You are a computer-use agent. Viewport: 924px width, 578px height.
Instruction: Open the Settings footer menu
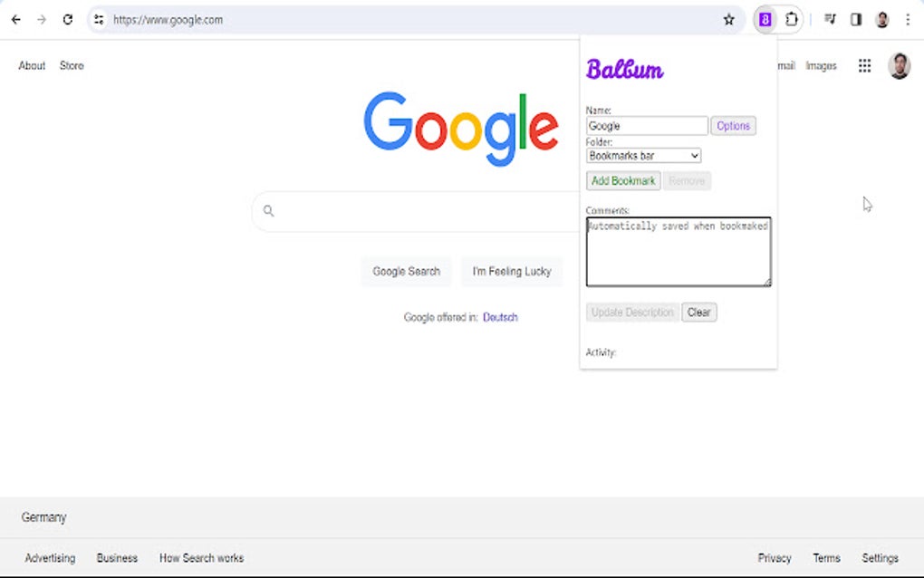(x=880, y=558)
